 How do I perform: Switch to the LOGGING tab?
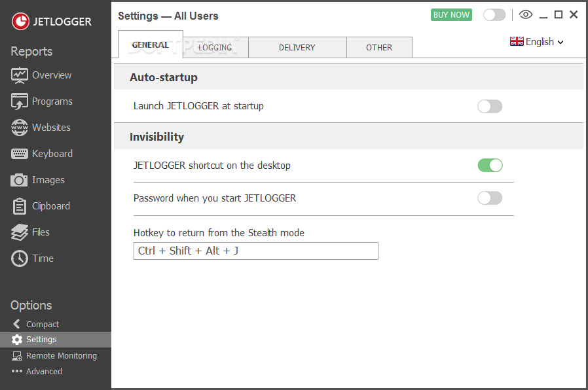coord(215,48)
